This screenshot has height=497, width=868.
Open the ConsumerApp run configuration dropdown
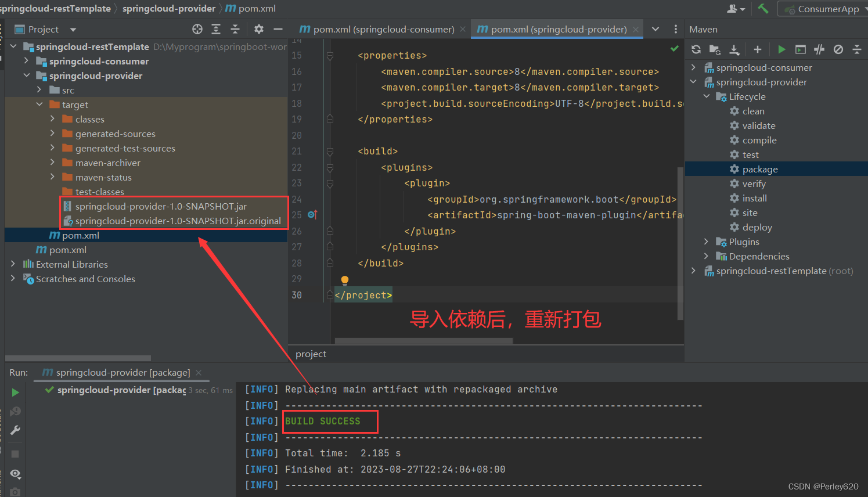tap(823, 9)
